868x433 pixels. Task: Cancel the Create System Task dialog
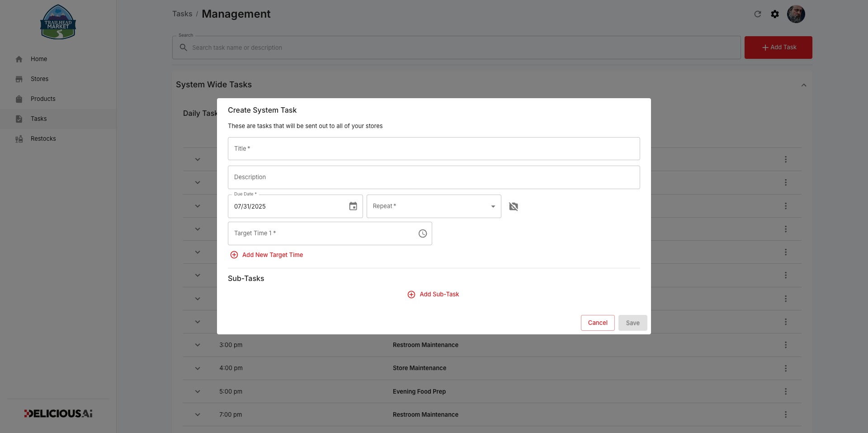pyautogui.click(x=598, y=323)
